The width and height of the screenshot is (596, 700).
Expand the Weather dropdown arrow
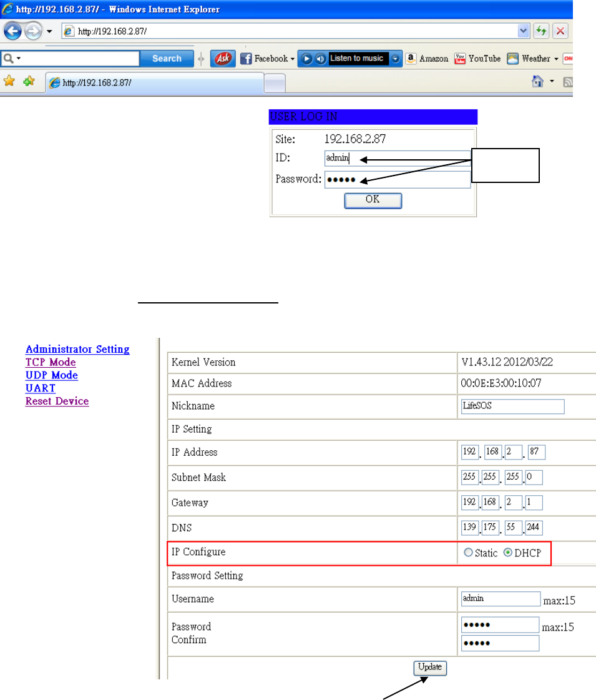click(556, 59)
